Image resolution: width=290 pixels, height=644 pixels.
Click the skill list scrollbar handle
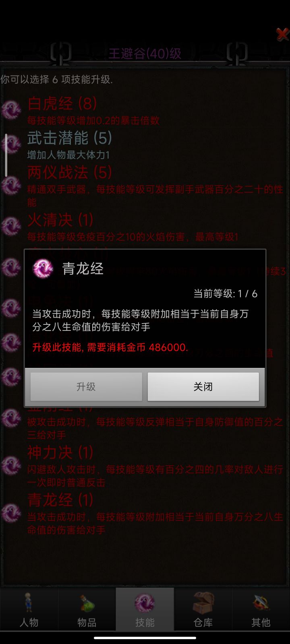pos(6,155)
